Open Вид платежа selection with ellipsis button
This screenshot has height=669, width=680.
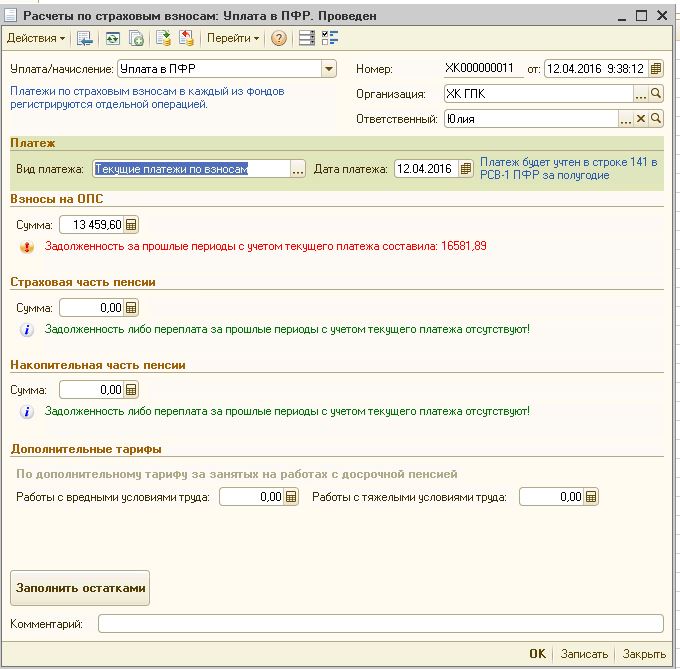tap(297, 169)
